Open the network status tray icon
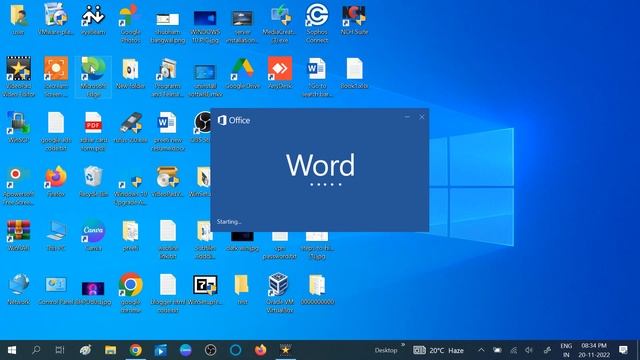The image size is (640, 360). click(x=513, y=350)
